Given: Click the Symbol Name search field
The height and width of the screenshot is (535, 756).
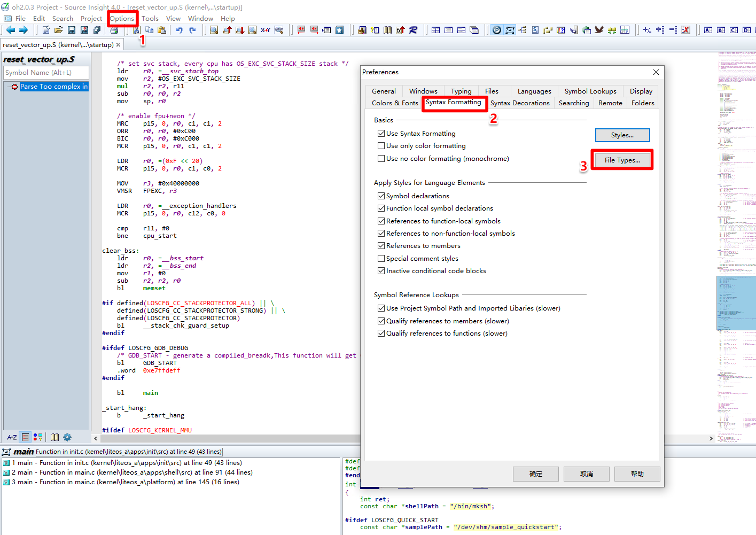Looking at the screenshot, I should pyautogui.click(x=46, y=73).
